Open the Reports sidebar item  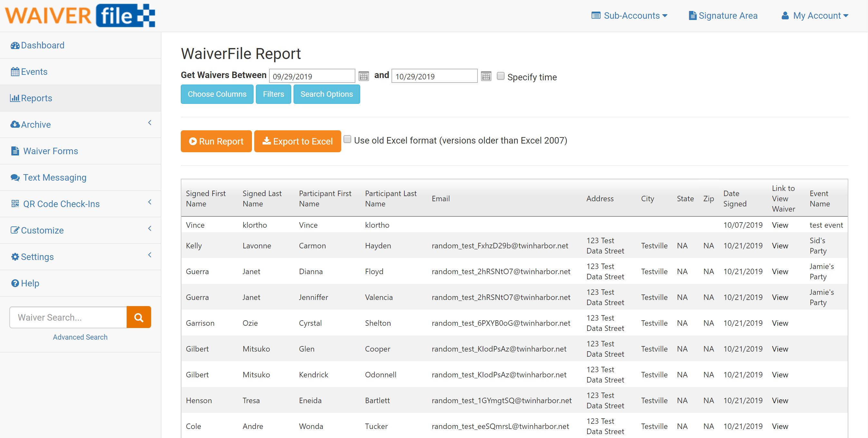[36, 98]
